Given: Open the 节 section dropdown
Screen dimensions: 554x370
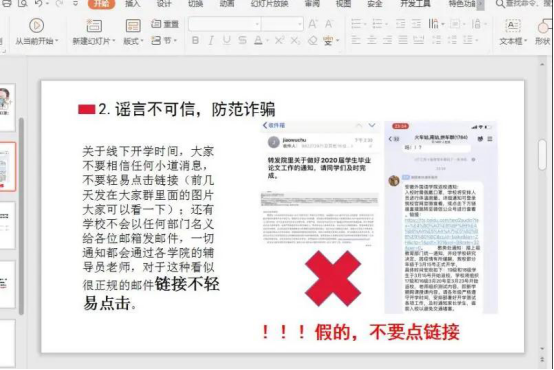Looking at the screenshot, I should tap(164, 40).
